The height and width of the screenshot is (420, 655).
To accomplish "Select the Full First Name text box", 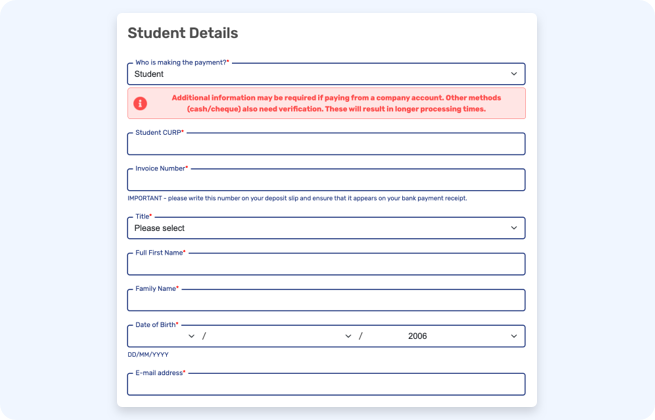I will [326, 264].
